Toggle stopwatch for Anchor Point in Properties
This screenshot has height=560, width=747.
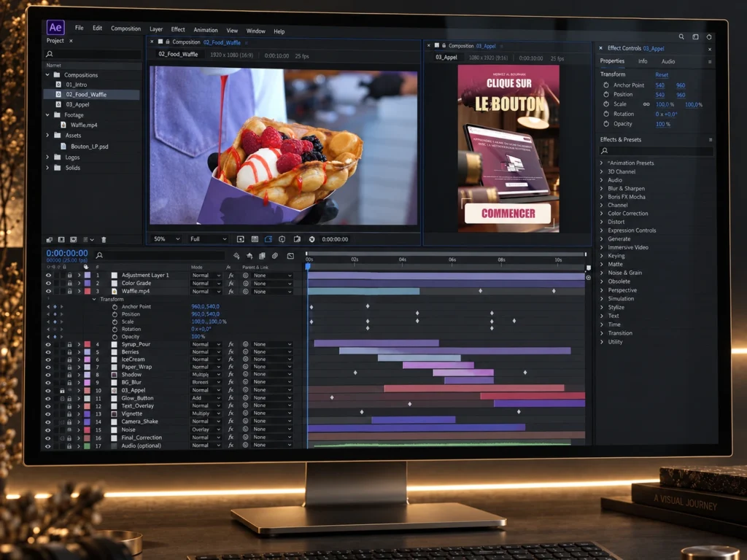(606, 85)
